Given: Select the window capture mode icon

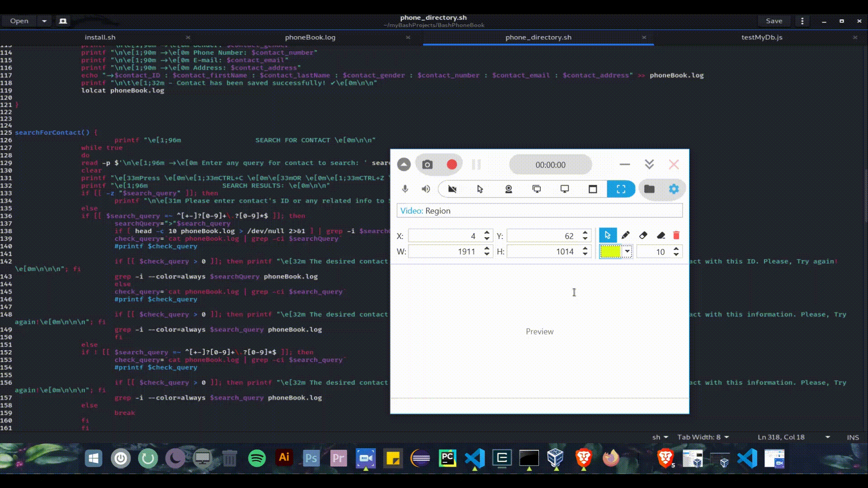Looking at the screenshot, I should 592,189.
